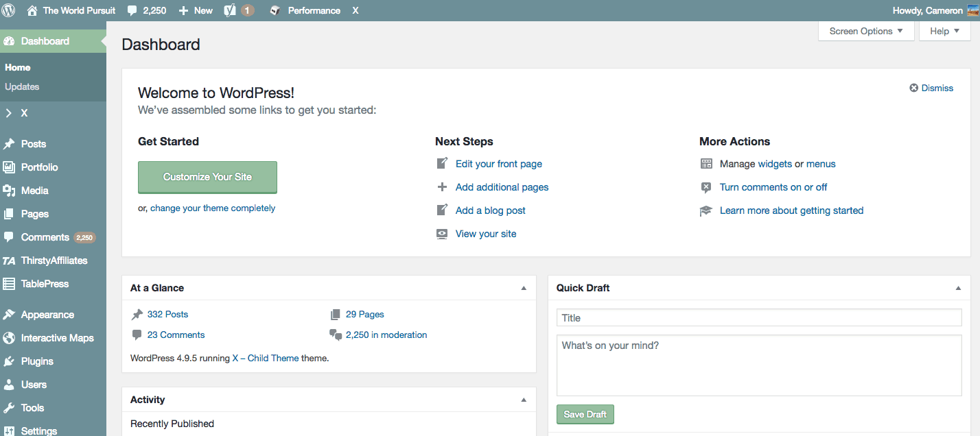The width and height of the screenshot is (980, 436).
Task: Open the 2,250 in moderation link
Action: pos(386,335)
